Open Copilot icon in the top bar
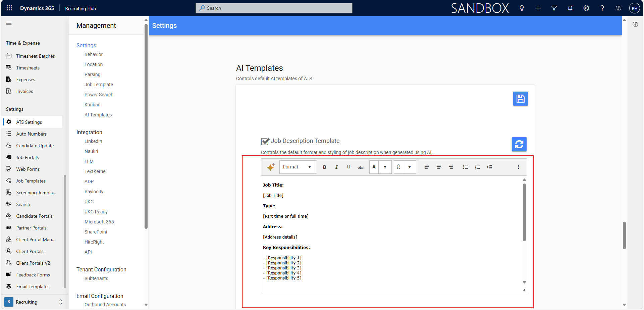This screenshot has height=310, width=644. point(619,8)
